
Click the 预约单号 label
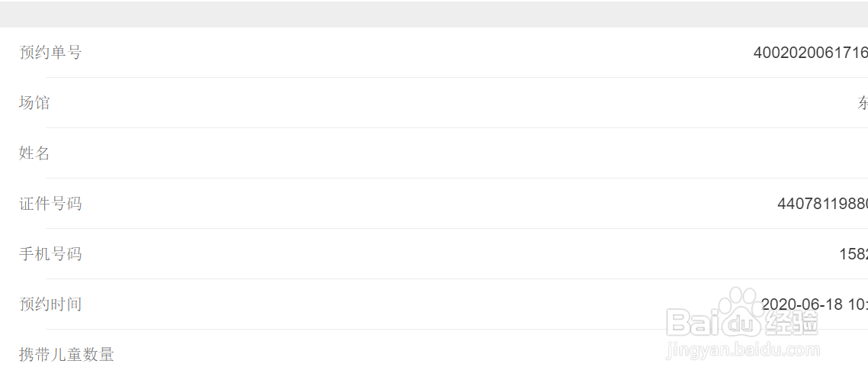(50, 53)
